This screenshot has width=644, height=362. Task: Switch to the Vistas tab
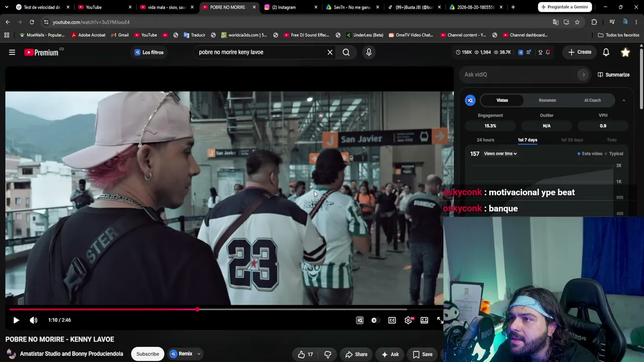coord(502,100)
